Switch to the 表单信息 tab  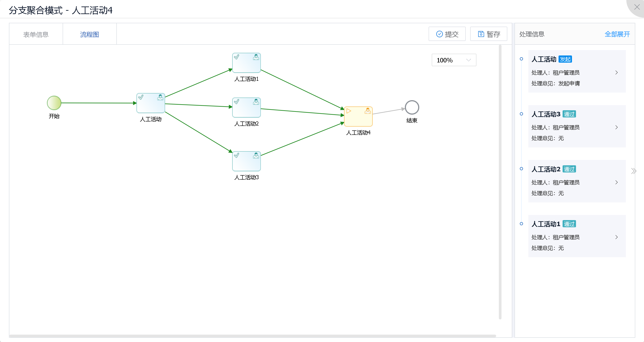tap(36, 34)
